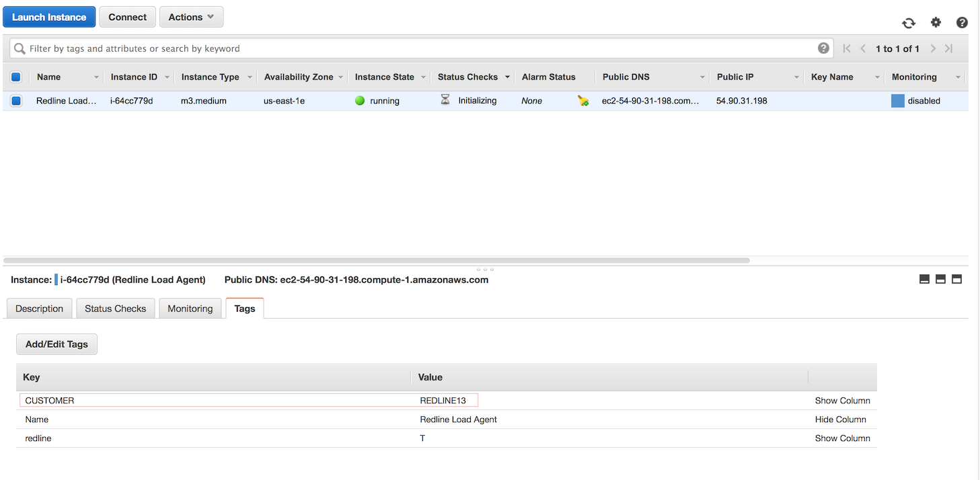Screen dimensions: 980x480
Task: Open the Status Checks column dropdown arrow
Action: (x=507, y=77)
